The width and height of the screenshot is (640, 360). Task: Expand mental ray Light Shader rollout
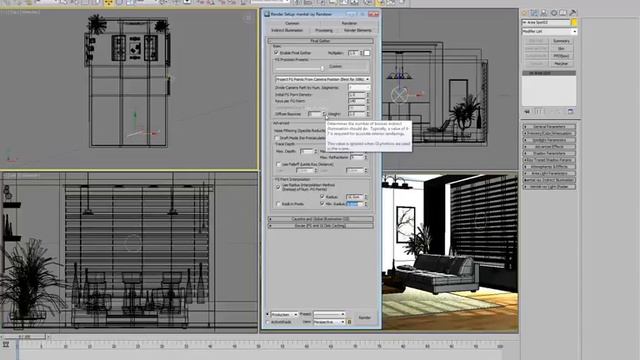click(x=549, y=187)
